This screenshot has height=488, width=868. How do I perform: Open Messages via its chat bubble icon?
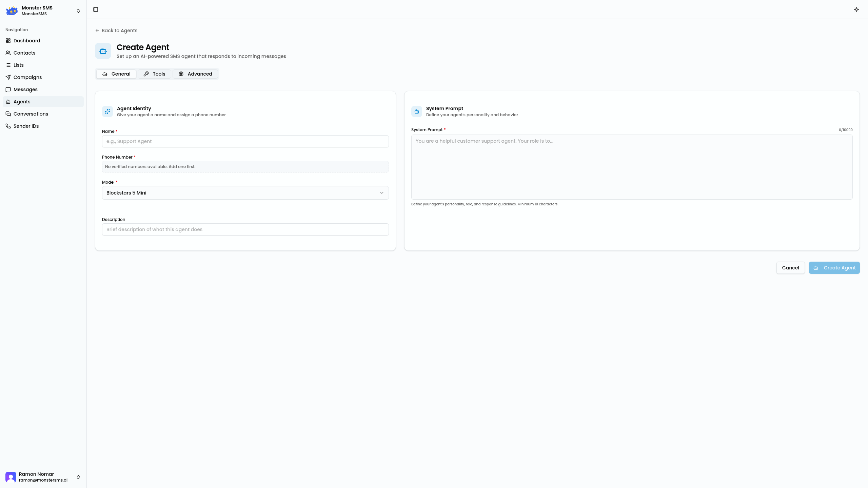pos(8,89)
